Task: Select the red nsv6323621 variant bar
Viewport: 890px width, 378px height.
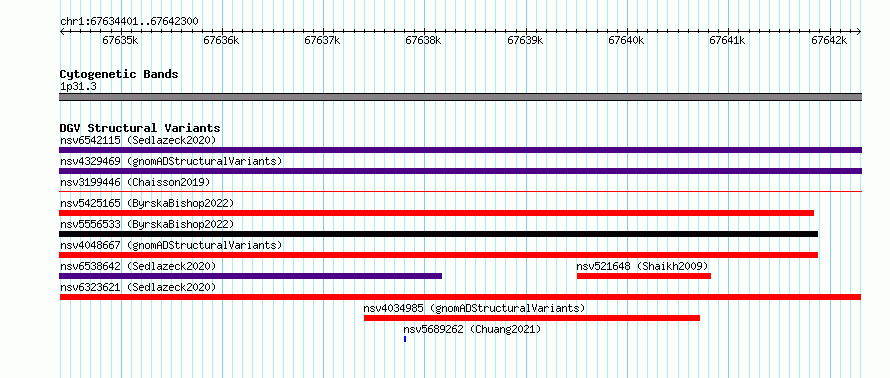Action: click(460, 297)
